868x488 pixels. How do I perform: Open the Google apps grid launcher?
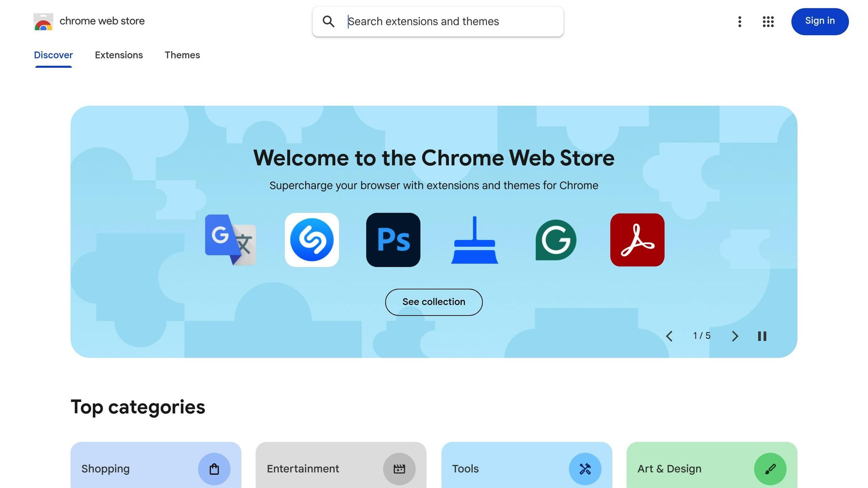coord(768,22)
